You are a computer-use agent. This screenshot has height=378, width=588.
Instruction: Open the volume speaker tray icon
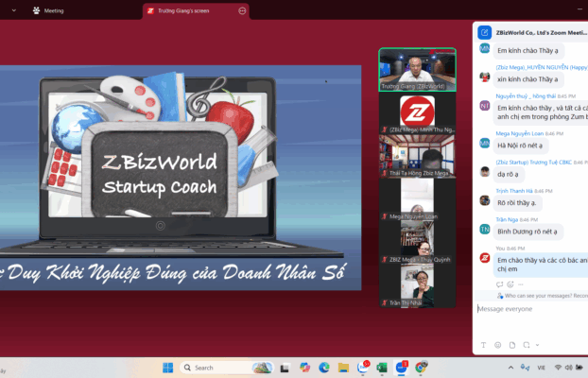pos(568,368)
